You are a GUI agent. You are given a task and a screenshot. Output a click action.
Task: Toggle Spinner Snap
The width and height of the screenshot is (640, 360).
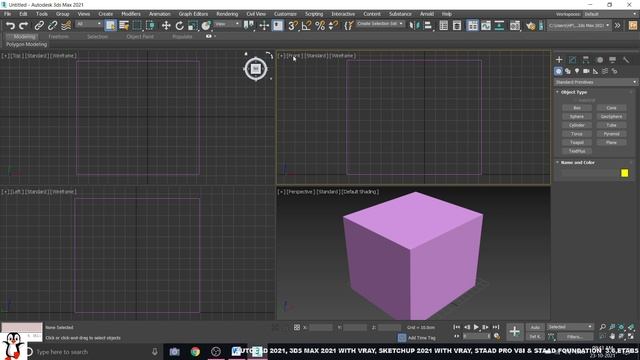pos(333,25)
